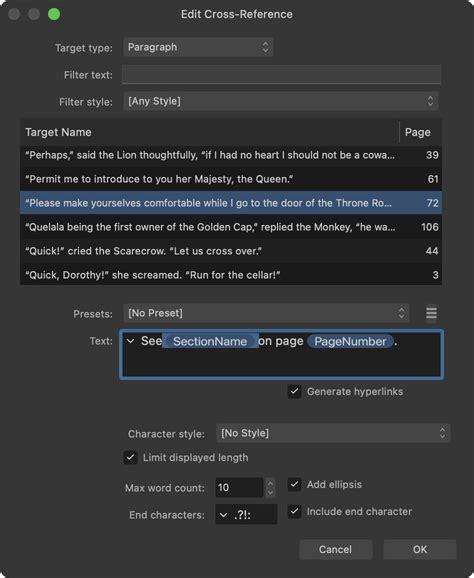Open the Presets dropdown
Screen dimensions: 474x578
[x=266, y=313]
